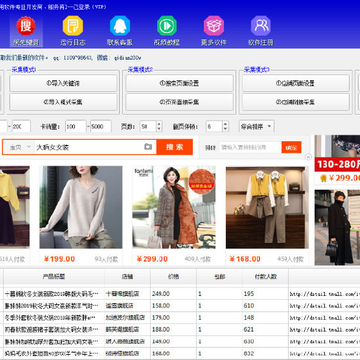Open the purple software registration icon
Image resolution: width=360 pixels, height=360 pixels.
pos(261,26)
